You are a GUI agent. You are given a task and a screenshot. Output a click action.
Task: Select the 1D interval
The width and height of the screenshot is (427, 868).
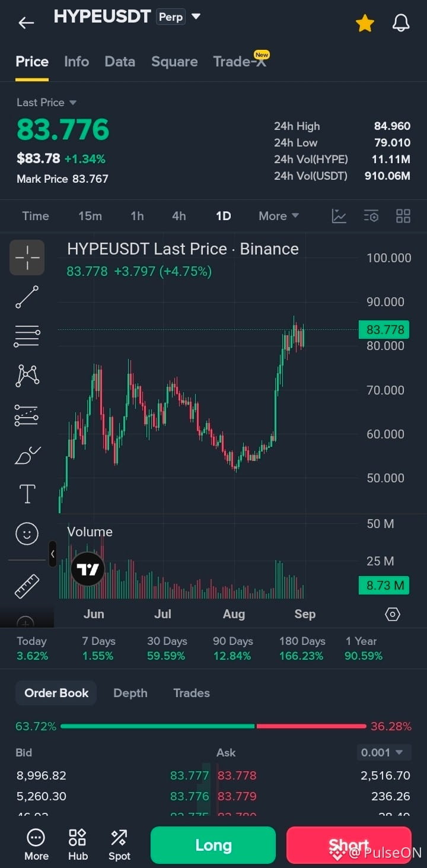click(x=223, y=216)
